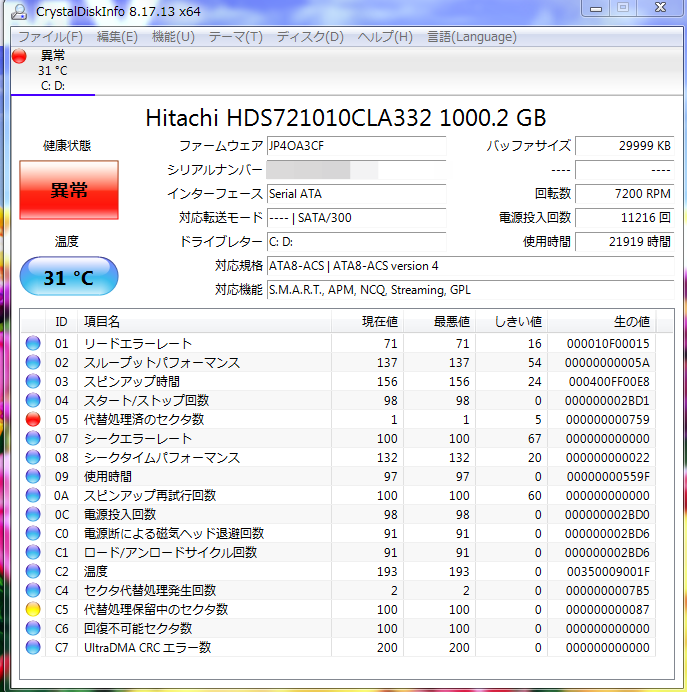This screenshot has height=692, width=687.
Task: Click blue status icon for C2 温度
Action: (33, 571)
